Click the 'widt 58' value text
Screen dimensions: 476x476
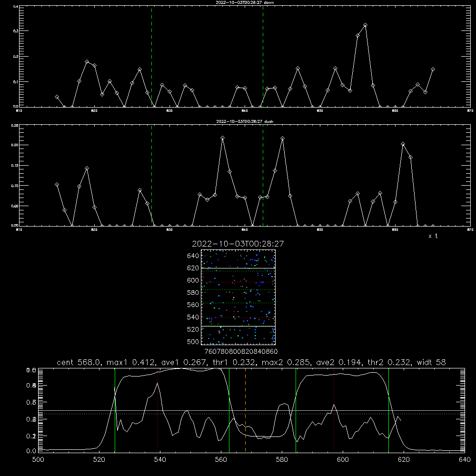pyautogui.click(x=431, y=362)
